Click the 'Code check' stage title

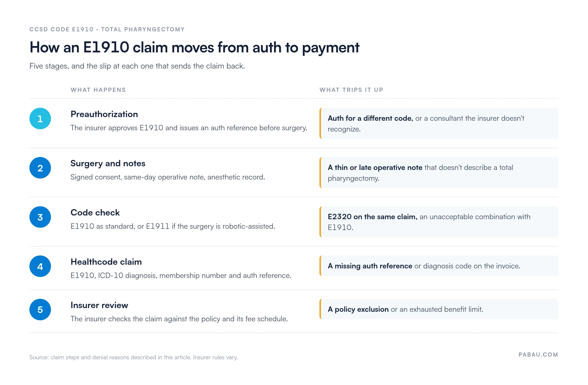[95, 213]
